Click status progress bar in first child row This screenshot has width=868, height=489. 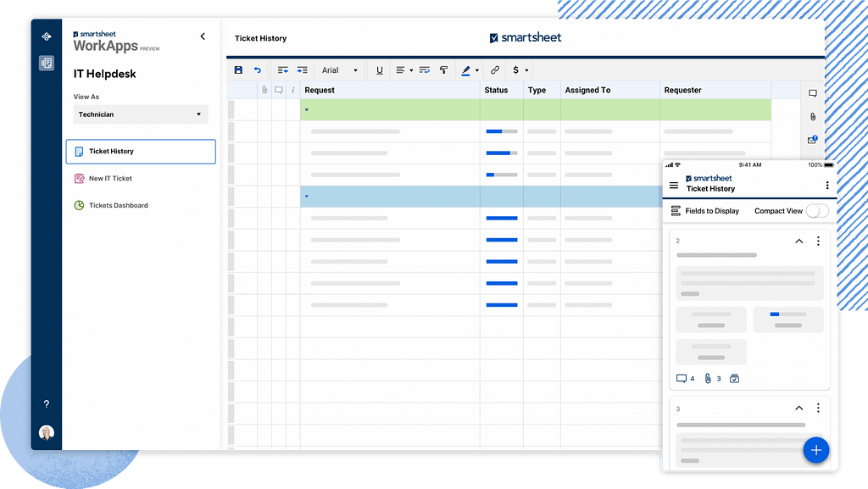[x=502, y=131]
